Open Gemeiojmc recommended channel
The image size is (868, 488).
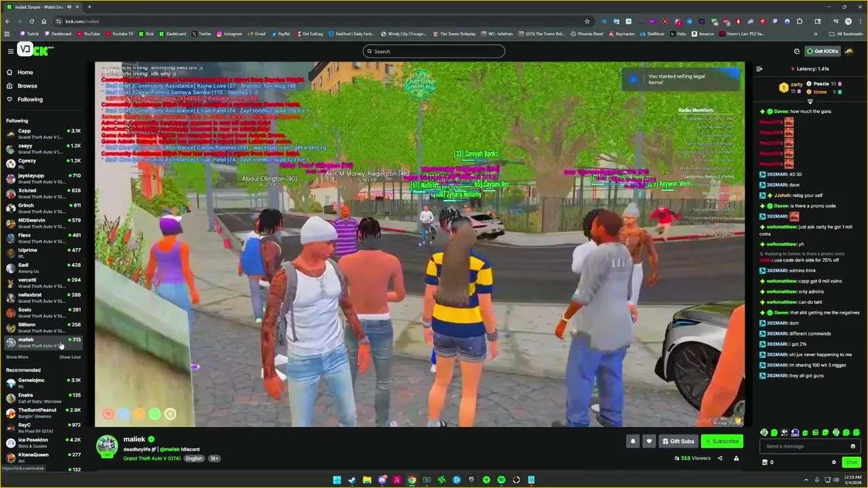(x=43, y=383)
